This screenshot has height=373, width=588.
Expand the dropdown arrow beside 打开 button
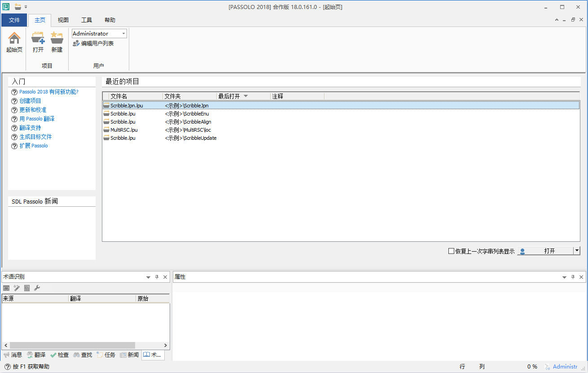pyautogui.click(x=577, y=251)
